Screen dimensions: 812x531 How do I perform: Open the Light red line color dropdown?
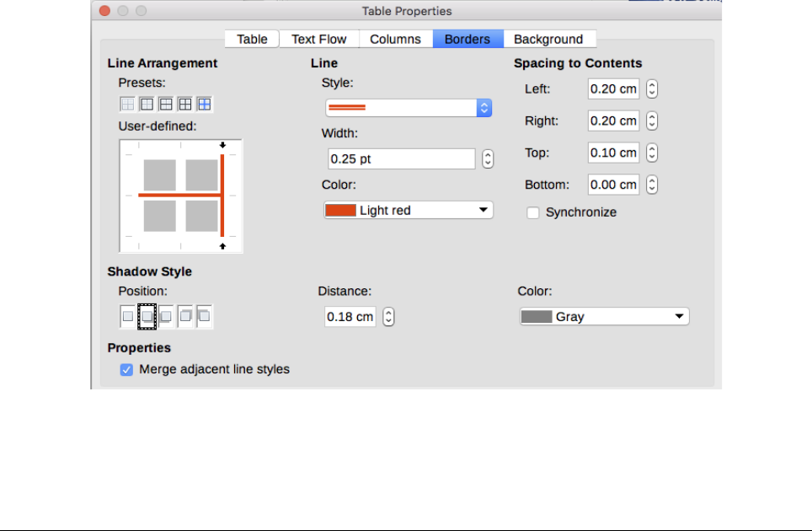coord(409,210)
